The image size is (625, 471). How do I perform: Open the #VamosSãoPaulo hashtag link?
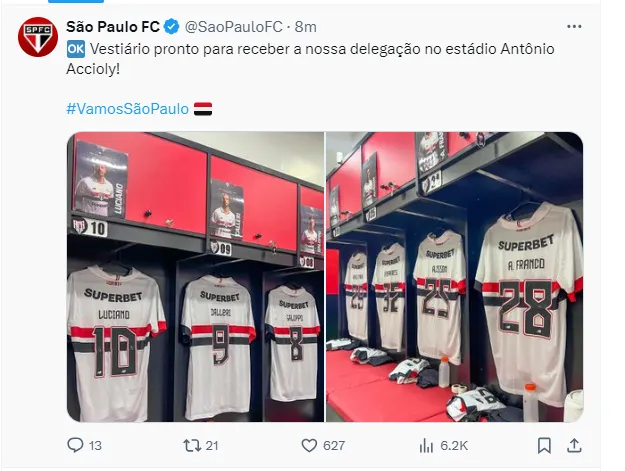click(x=128, y=109)
